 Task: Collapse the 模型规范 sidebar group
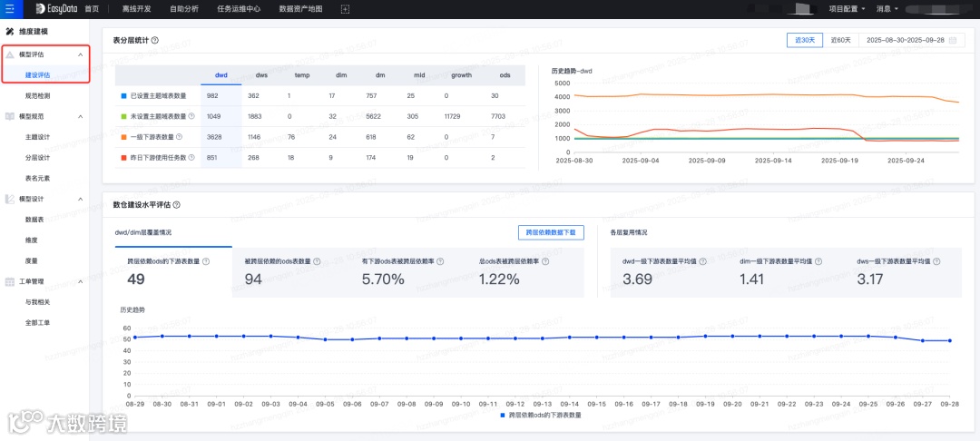(x=80, y=116)
